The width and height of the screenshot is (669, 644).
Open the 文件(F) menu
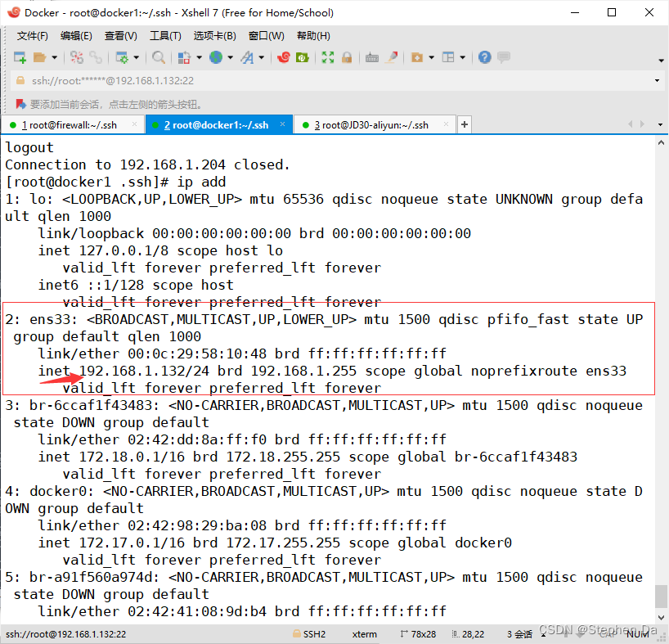coord(33,36)
